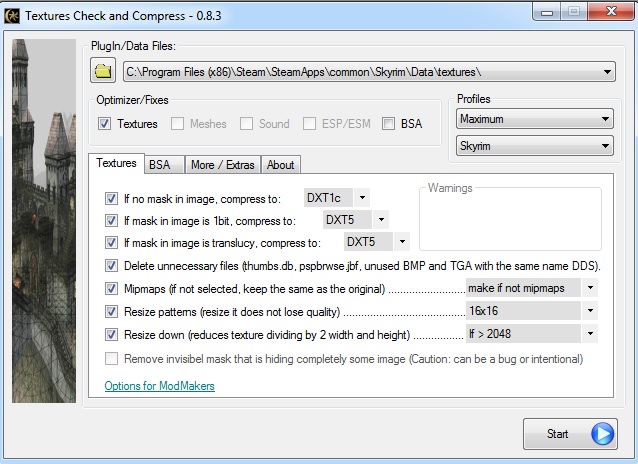The height and width of the screenshot is (464, 638).
Task: Toggle the Mipmaps checkbox
Action: 111,288
